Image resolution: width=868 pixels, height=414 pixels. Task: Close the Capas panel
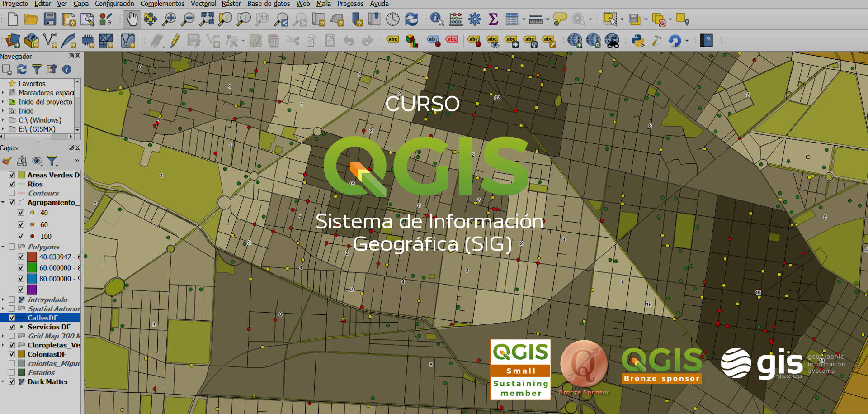tap(78, 148)
